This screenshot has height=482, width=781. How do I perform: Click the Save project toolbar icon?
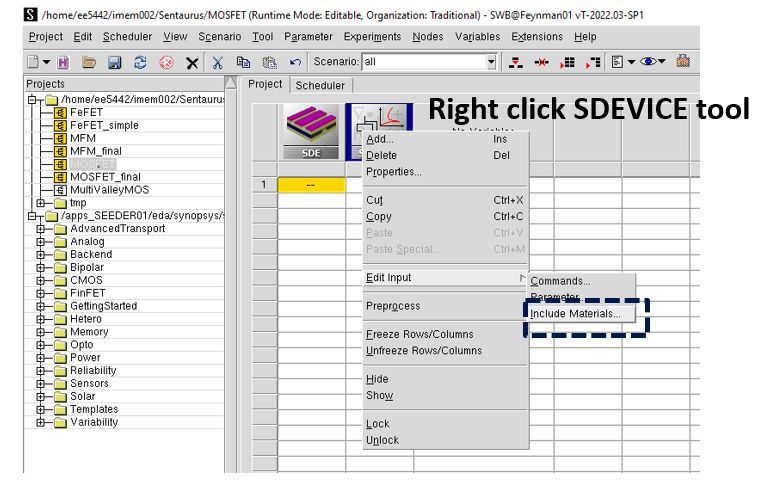pos(114,62)
